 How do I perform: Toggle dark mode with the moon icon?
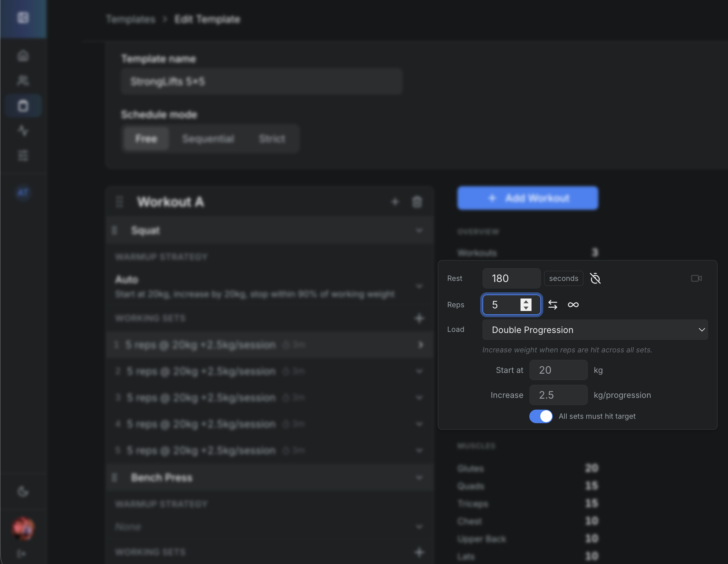click(23, 491)
